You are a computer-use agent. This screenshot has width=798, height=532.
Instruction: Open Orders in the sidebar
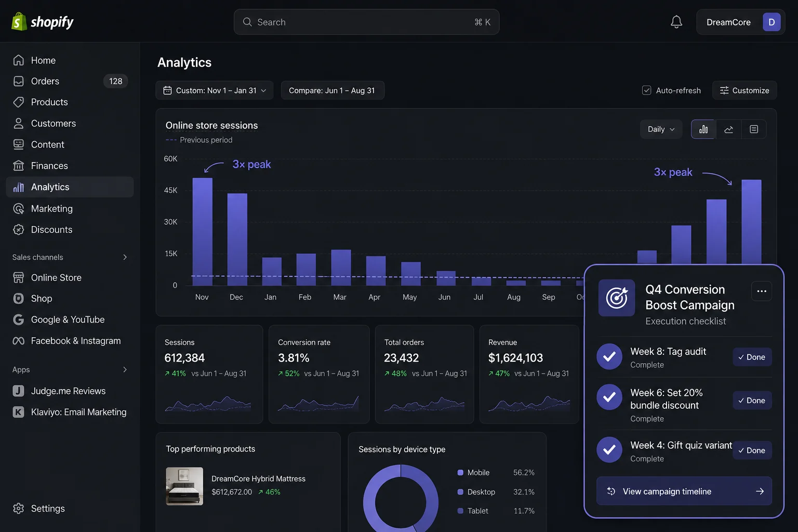point(70,81)
